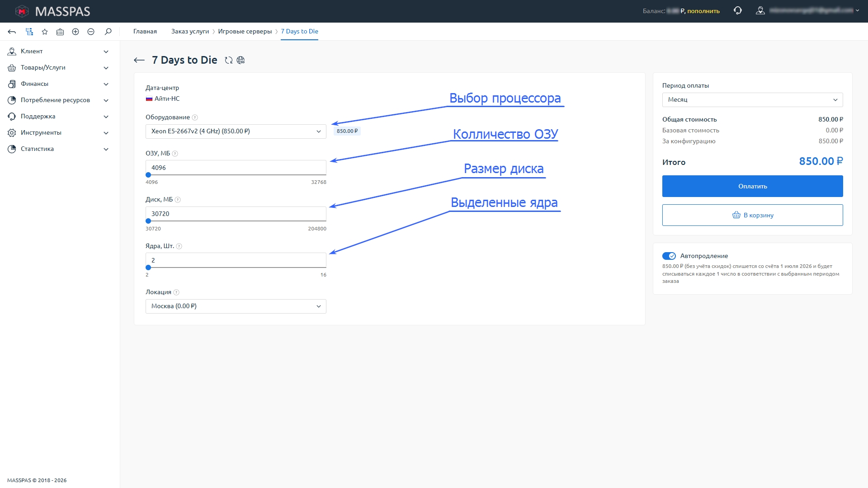Expand all menus with plus-circle icon
The image size is (868, 488).
point(75,32)
